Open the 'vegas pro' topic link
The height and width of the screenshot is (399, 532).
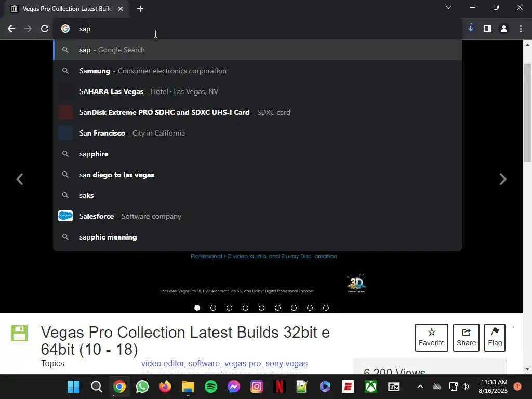243,363
